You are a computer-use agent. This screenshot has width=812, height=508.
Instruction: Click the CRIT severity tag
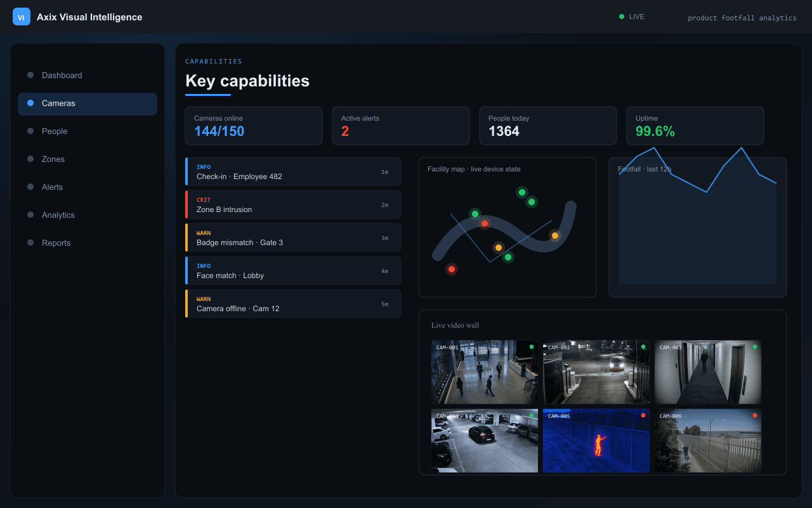click(x=204, y=200)
